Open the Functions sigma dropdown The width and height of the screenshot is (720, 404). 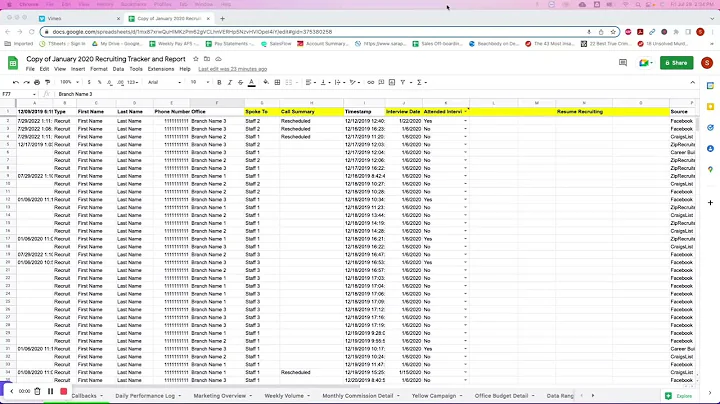422,82
